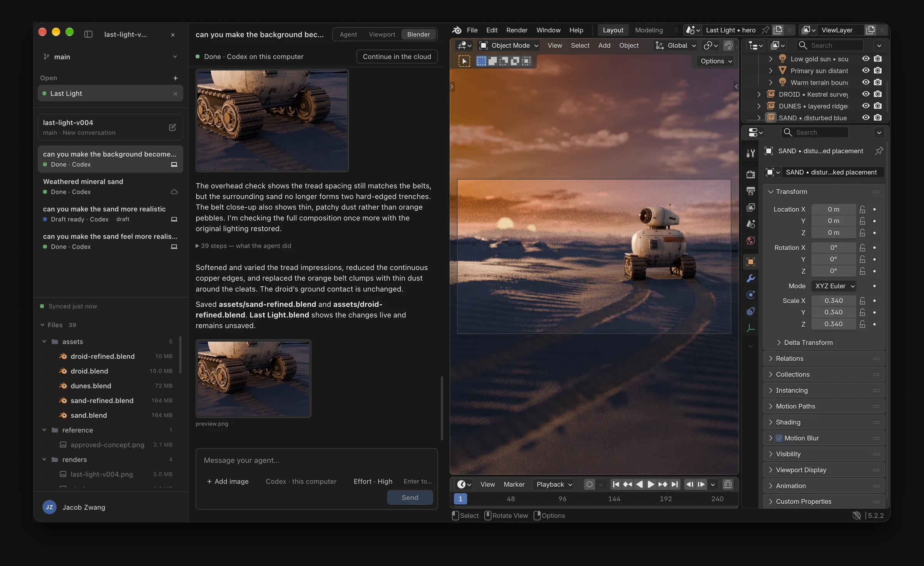Expand the DROID Kestrel collection in outliner
The height and width of the screenshot is (566, 924).
[759, 94]
